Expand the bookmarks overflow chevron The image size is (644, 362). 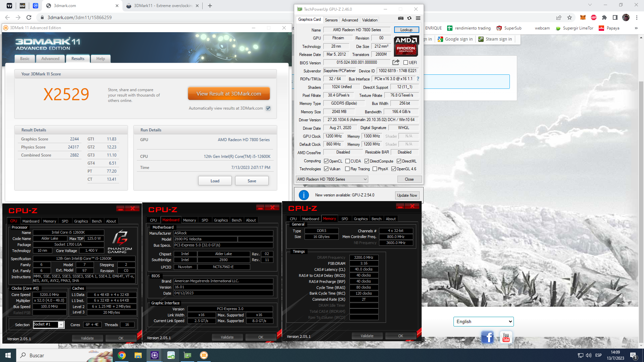[636, 28]
